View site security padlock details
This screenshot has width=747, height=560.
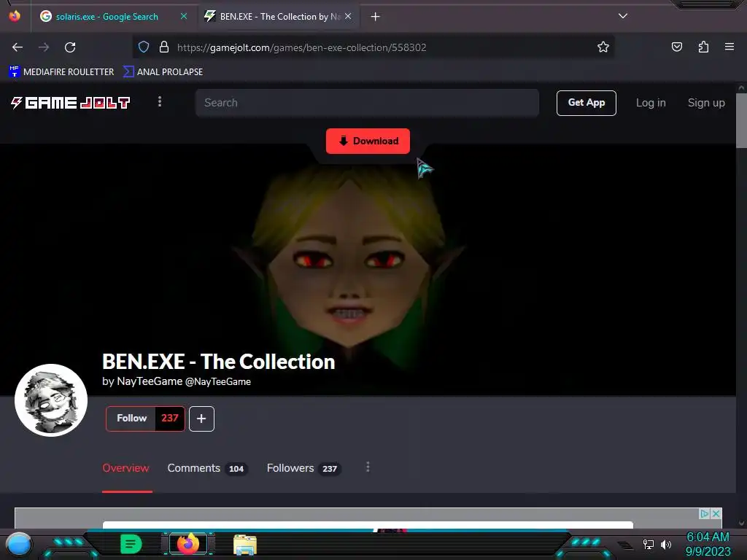[x=164, y=47]
